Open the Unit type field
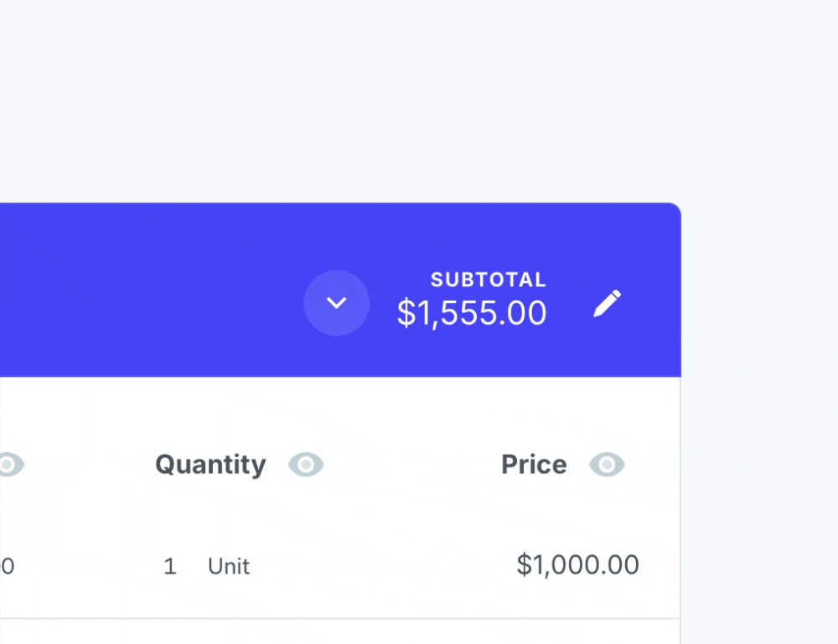The height and width of the screenshot is (644, 838). 229,566
